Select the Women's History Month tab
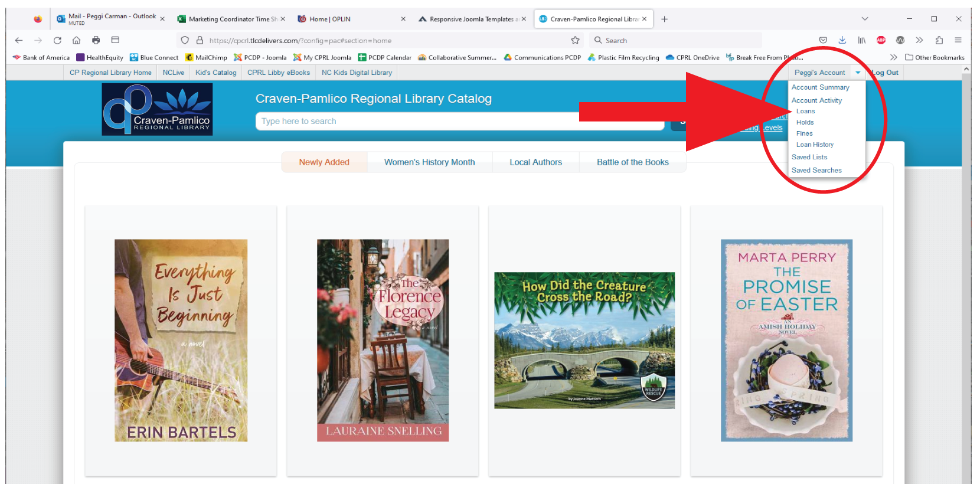This screenshot has height=484, width=980. (430, 162)
